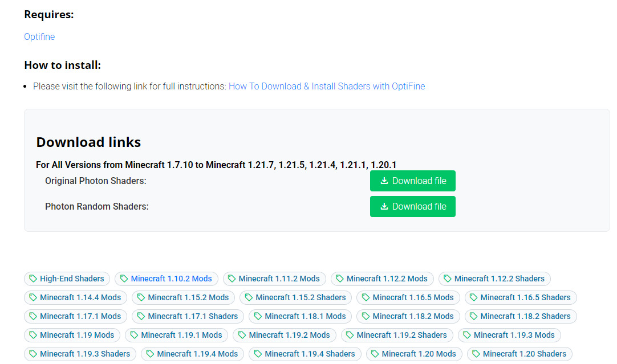Viewport: 617px width, 364px height.
Task: Click the tag icon beside Minecraft 1.12.2 Mods
Action: pos(340,279)
